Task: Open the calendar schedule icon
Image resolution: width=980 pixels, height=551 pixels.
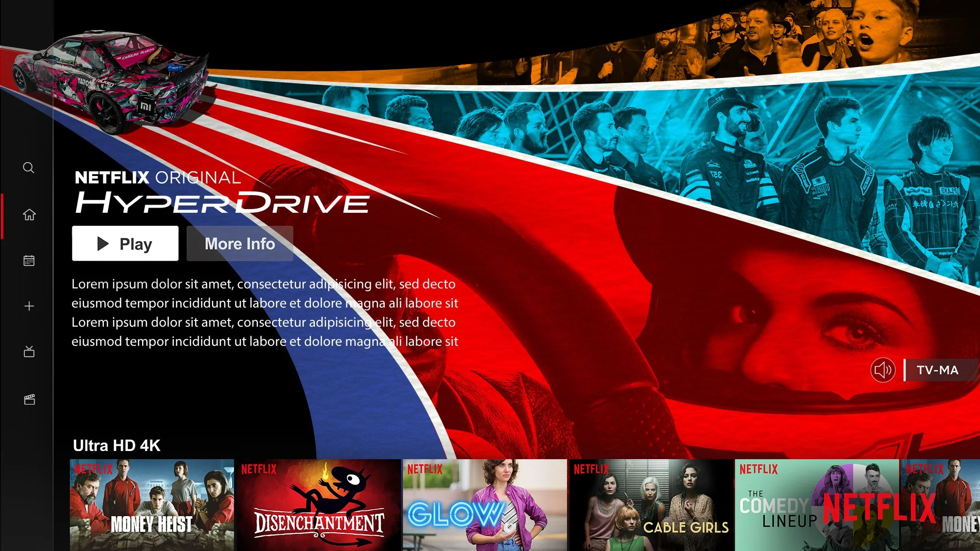Action: (29, 261)
